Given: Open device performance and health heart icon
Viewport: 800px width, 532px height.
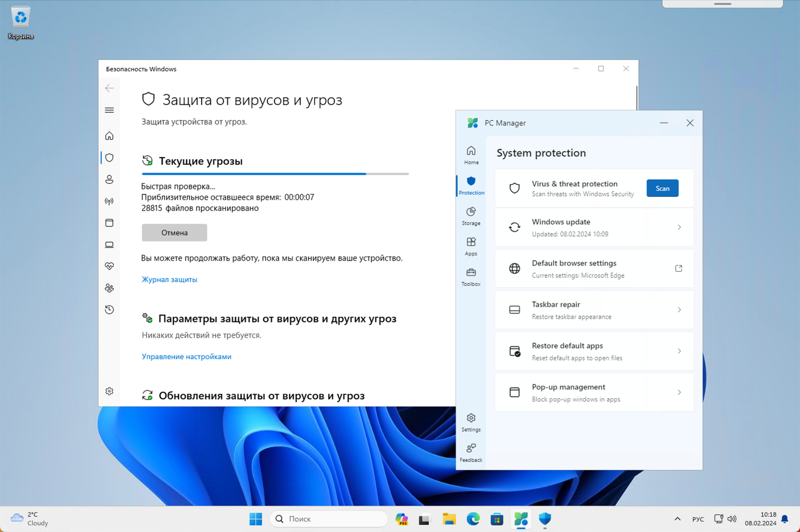Looking at the screenshot, I should (109, 266).
